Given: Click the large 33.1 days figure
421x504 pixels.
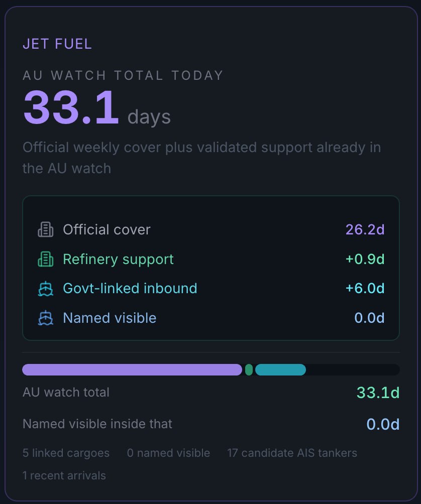Looking at the screenshot, I should coord(97,107).
